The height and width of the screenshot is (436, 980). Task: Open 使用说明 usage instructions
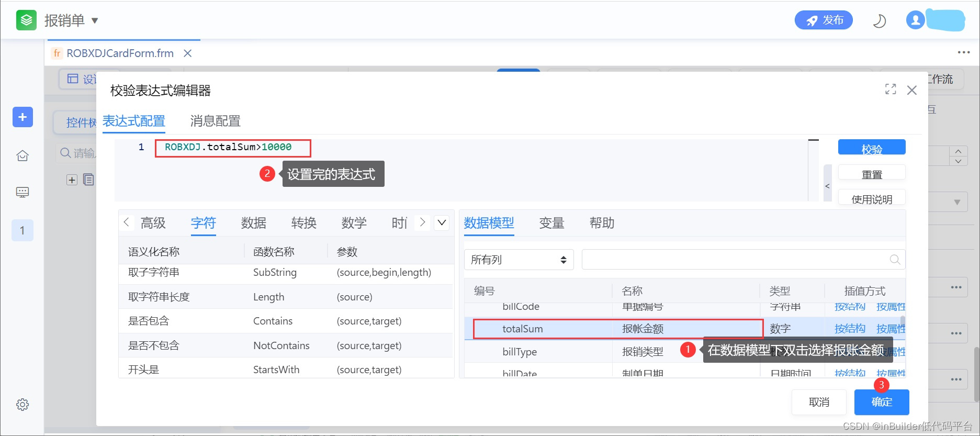pos(872,197)
